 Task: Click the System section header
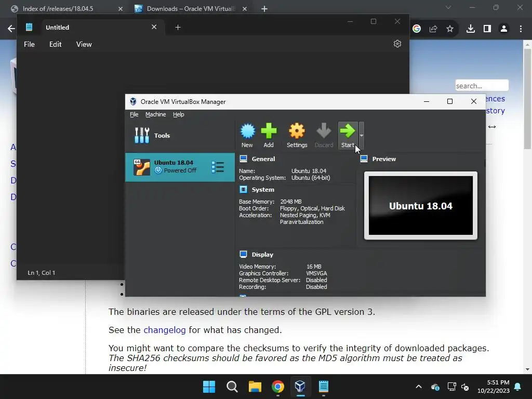pos(263,190)
